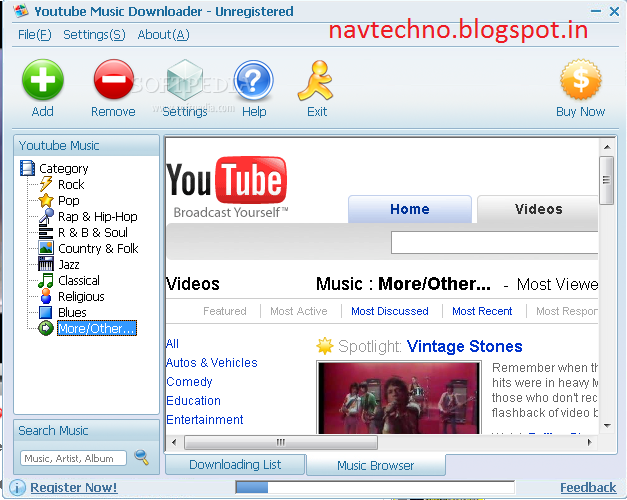Open the About menu
This screenshot has width=627, height=500.
163,35
